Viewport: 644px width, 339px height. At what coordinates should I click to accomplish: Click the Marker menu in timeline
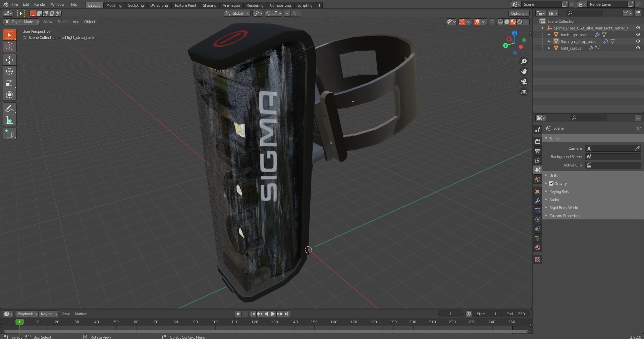[80, 314]
